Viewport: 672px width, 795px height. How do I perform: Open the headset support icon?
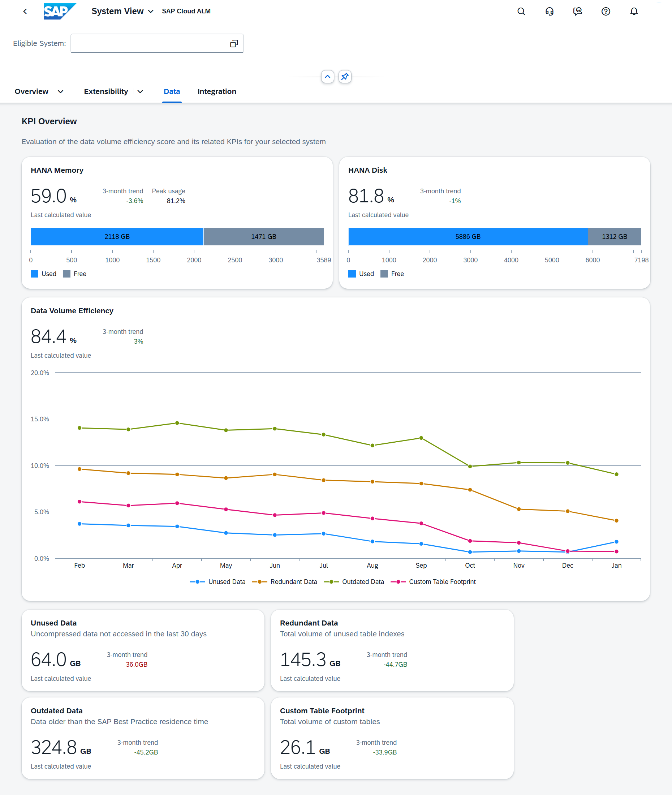pyautogui.click(x=549, y=12)
